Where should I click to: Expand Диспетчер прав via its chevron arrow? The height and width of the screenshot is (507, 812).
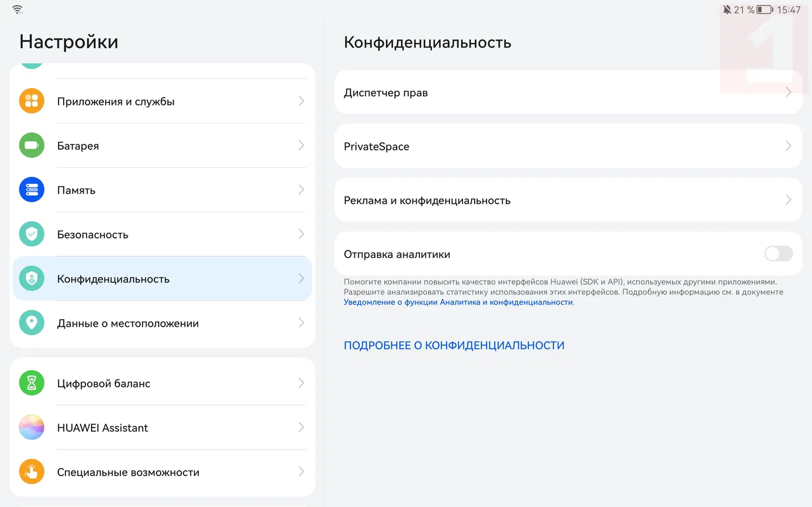pyautogui.click(x=788, y=93)
